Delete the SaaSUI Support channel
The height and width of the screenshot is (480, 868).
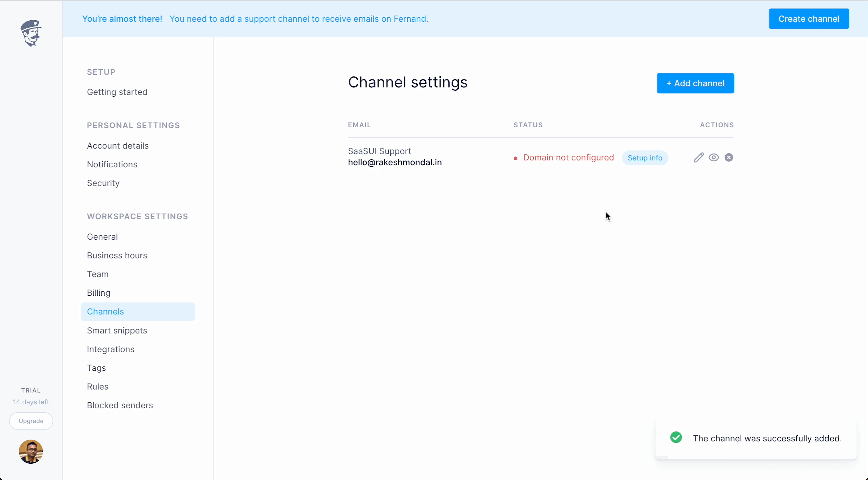click(x=729, y=158)
